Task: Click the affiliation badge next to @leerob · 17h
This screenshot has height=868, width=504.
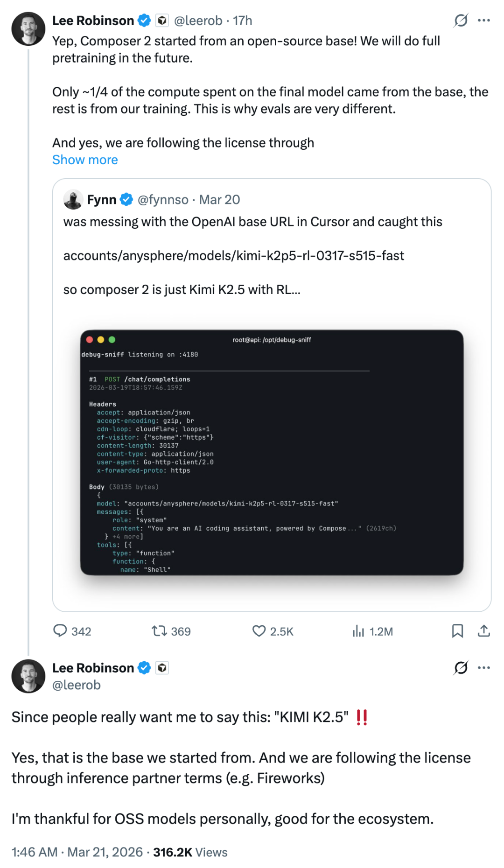Action: 162,21
